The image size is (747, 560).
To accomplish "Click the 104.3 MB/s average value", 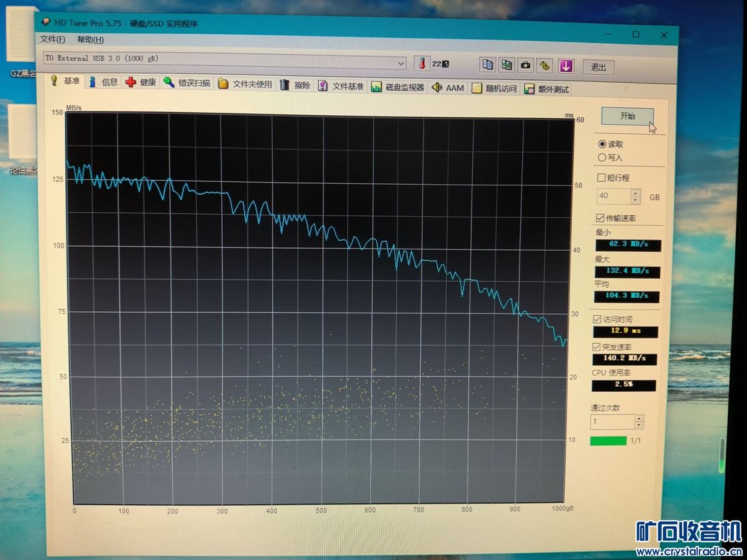I will point(627,296).
